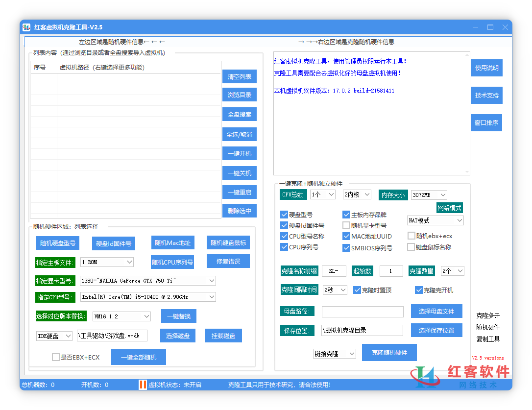
Task: Click the 克隆随机硬件 button
Action: click(389, 353)
